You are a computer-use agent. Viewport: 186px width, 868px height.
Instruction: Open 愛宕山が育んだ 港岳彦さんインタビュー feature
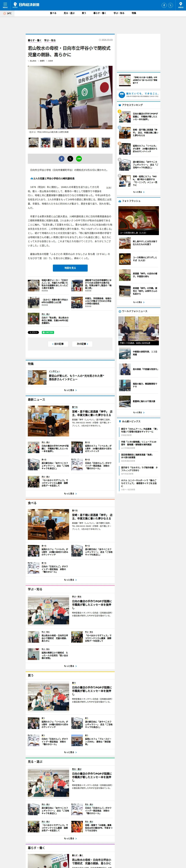[x=70, y=377]
